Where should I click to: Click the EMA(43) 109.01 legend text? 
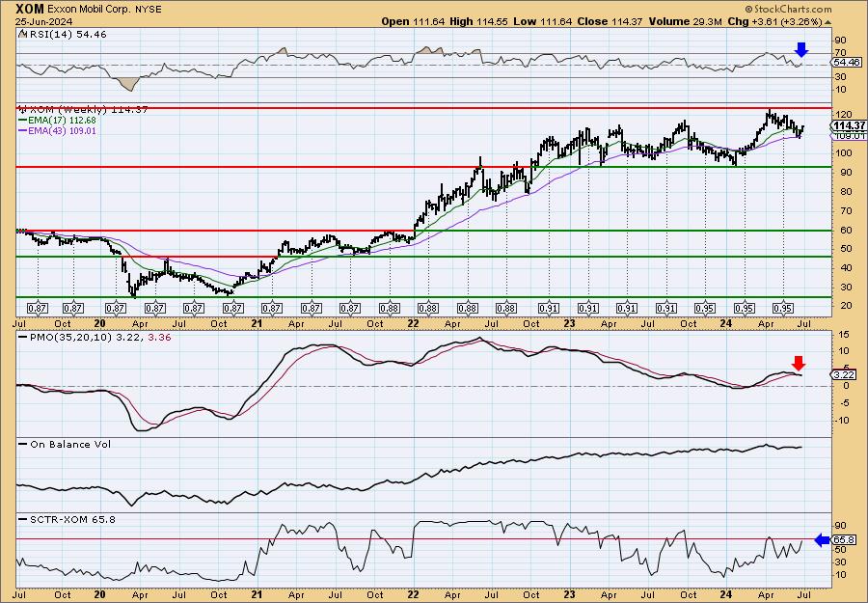pos(62,130)
